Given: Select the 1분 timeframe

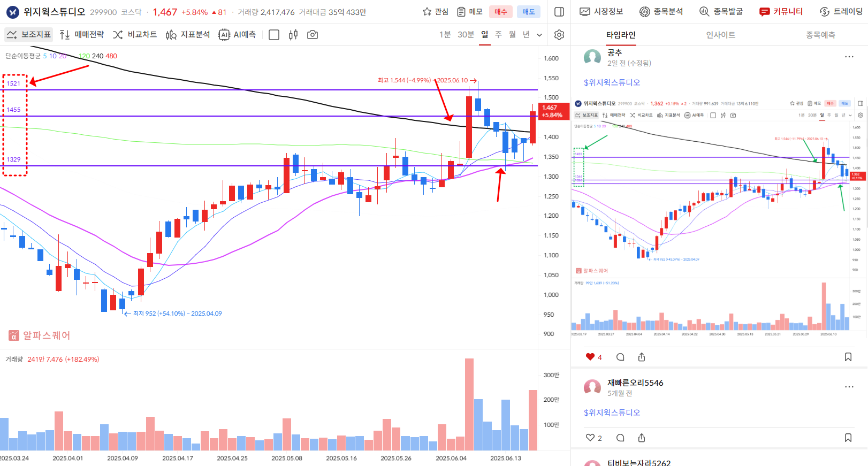Looking at the screenshot, I should click(x=445, y=35).
